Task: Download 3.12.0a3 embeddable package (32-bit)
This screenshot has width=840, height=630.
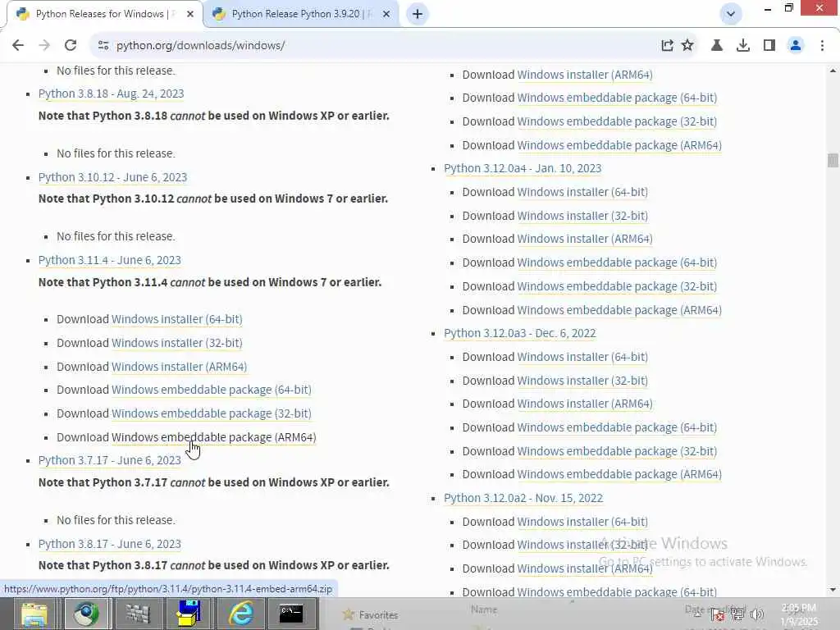Action: click(x=617, y=452)
